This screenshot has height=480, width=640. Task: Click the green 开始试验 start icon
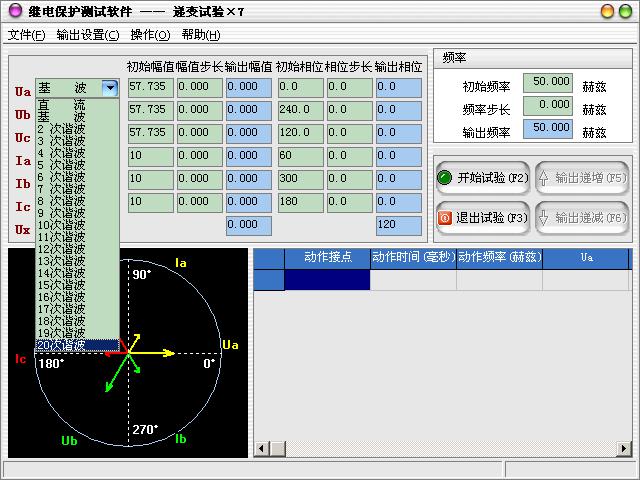click(x=445, y=178)
